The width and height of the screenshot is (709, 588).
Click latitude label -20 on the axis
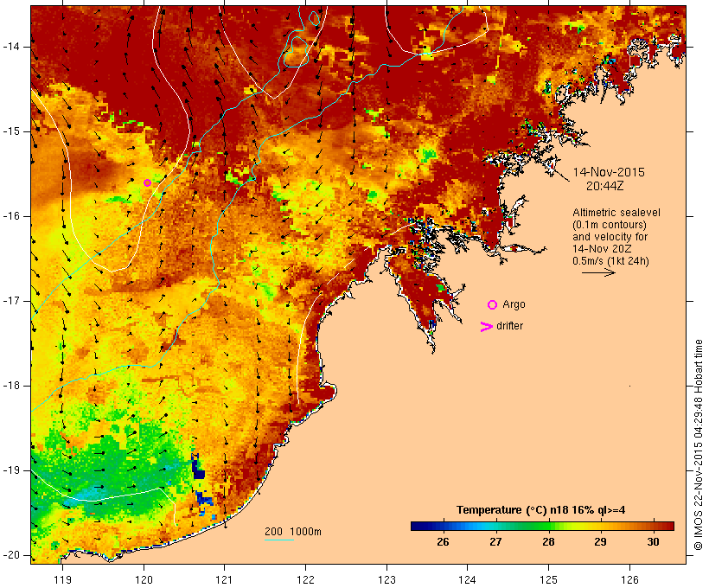(10, 555)
